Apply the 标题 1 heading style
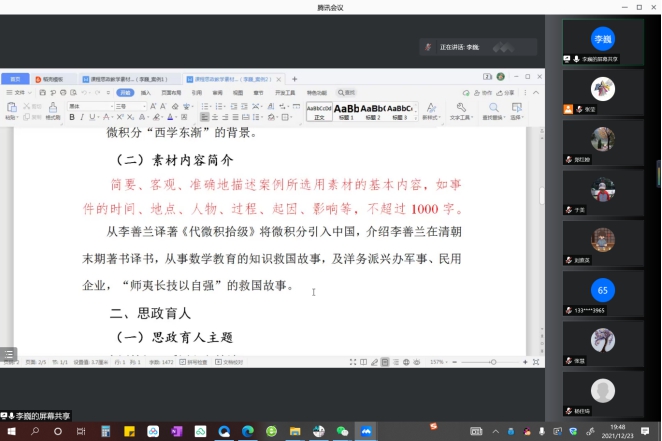 pos(346,110)
